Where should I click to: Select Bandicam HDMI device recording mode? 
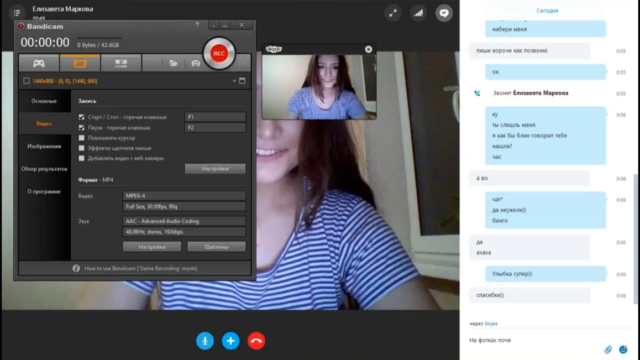[x=121, y=63]
